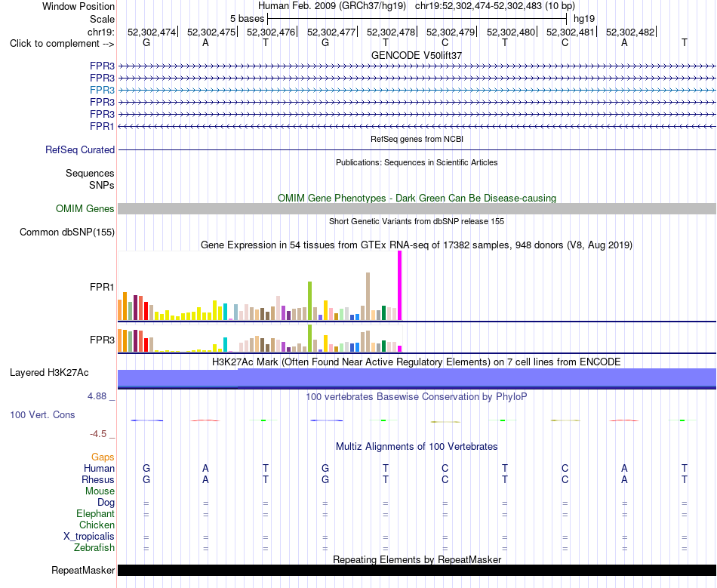Screen dimensions: 717x588
Task: Open 'Publications: Sequences in Scientific Articles' title
Action: pos(417,162)
